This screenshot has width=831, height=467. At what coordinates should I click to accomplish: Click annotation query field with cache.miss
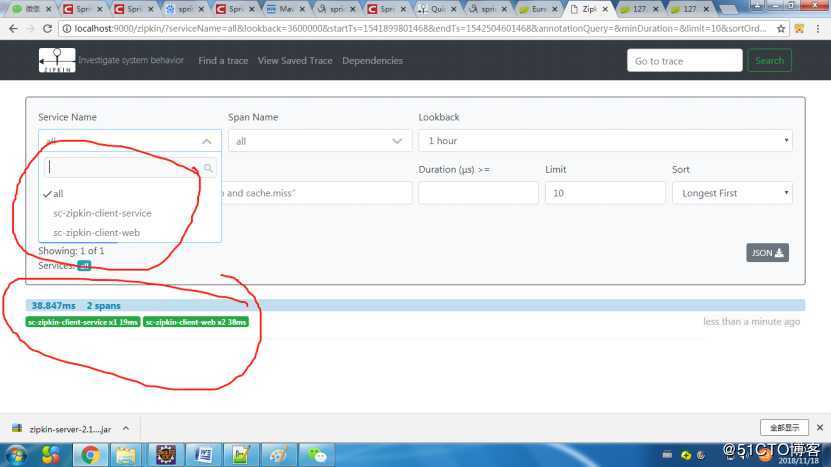316,193
